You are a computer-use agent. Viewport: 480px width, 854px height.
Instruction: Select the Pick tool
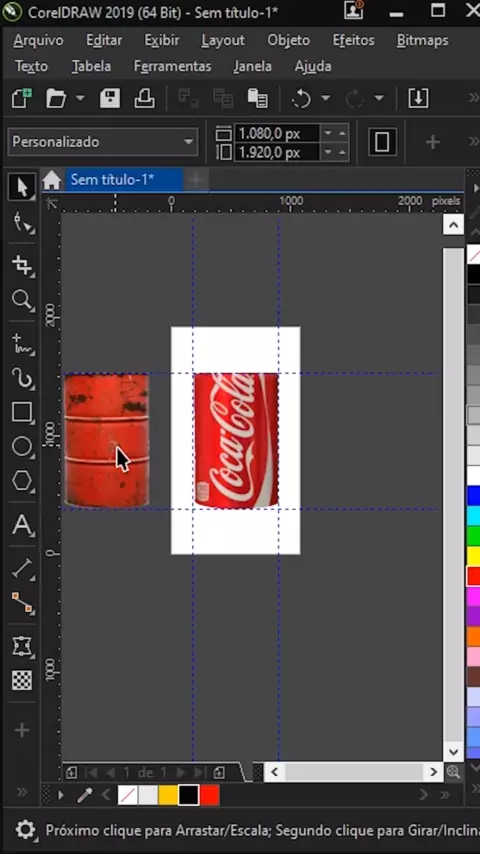[22, 187]
